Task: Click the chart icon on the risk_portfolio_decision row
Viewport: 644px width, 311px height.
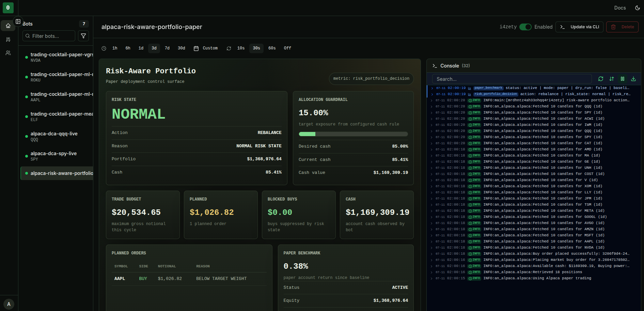Action: (x=469, y=94)
